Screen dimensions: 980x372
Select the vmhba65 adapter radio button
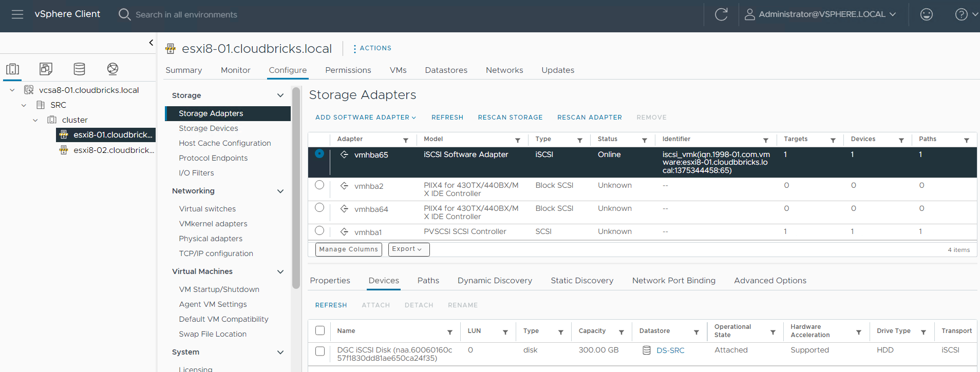point(319,153)
